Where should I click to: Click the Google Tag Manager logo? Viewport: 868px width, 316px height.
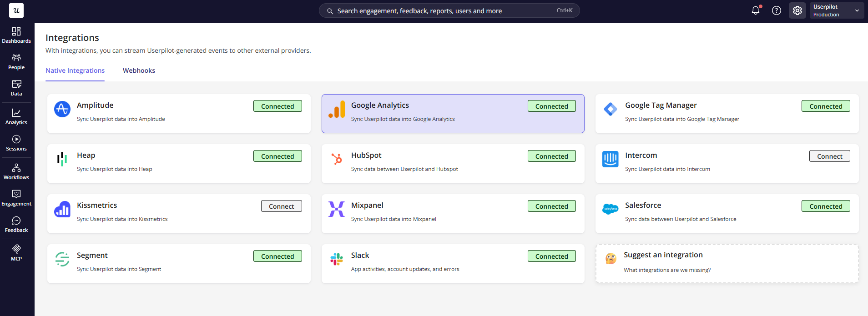(611, 109)
